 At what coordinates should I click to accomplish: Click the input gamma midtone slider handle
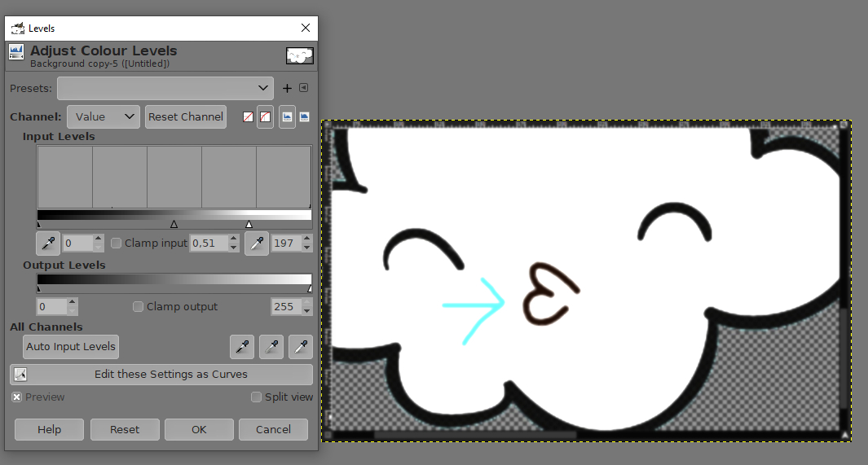[174, 224]
